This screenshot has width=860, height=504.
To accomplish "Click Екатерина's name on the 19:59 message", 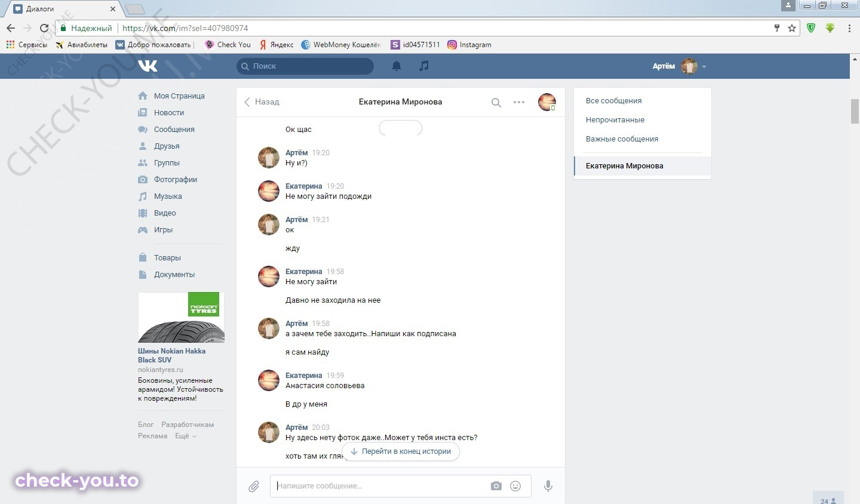I will point(303,376).
